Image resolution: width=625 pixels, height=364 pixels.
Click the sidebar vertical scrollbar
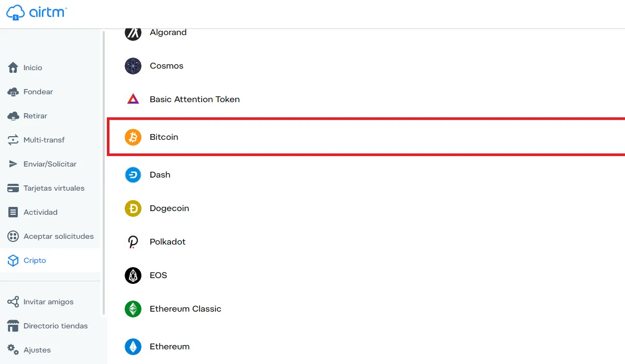pos(104,172)
